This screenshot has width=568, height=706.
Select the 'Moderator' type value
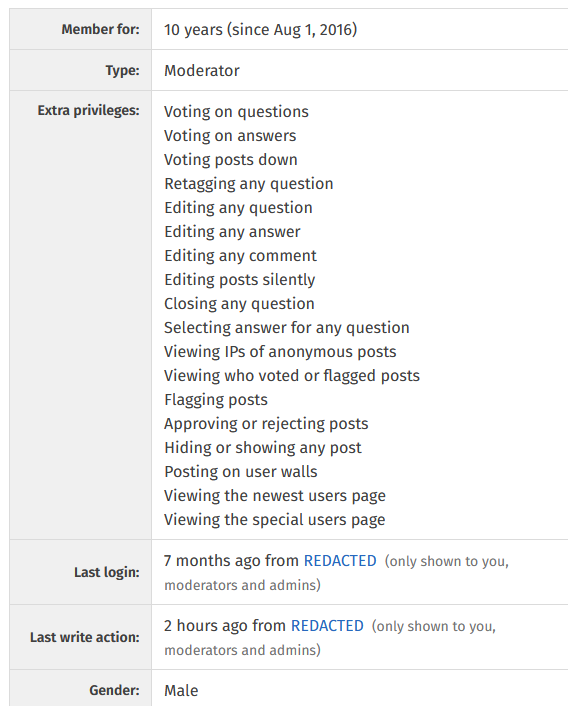click(x=202, y=71)
